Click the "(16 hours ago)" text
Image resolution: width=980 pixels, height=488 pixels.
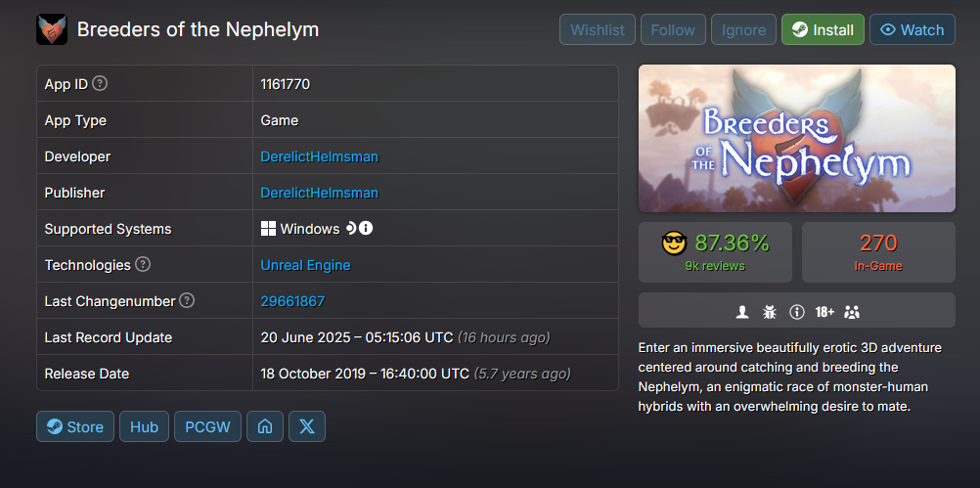pos(504,337)
